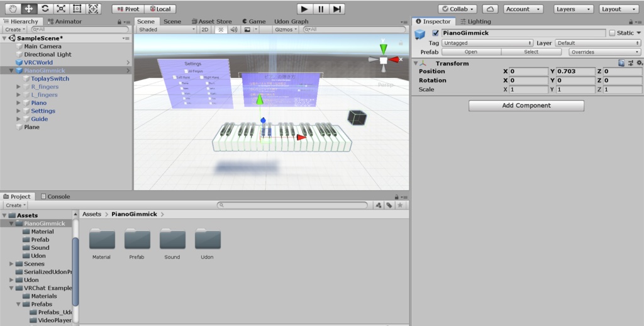Toggle Pivot handle position
Image resolution: width=644 pixels, height=326 pixels.
[x=128, y=9]
